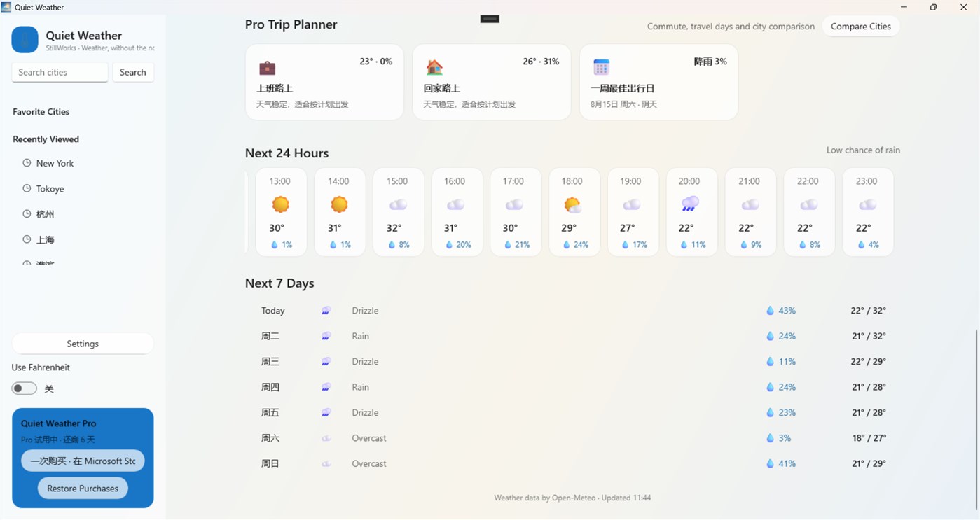Click the cloud icon for 21:00

point(750,204)
